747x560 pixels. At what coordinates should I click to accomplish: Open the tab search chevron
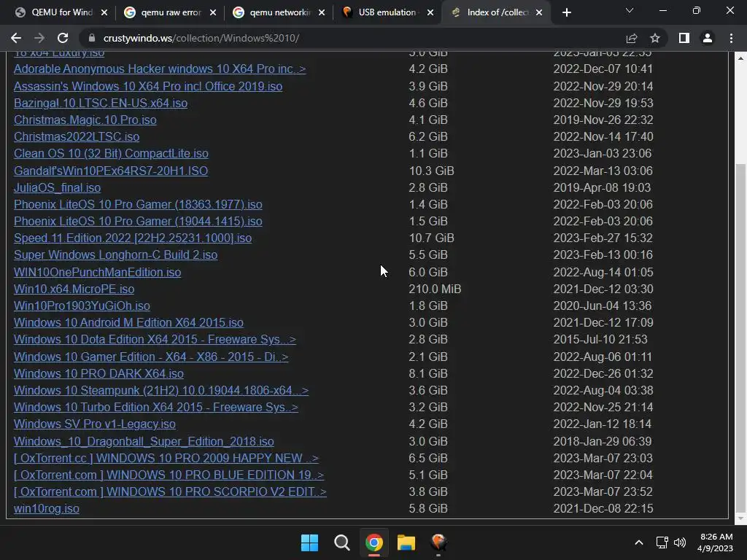(630, 10)
